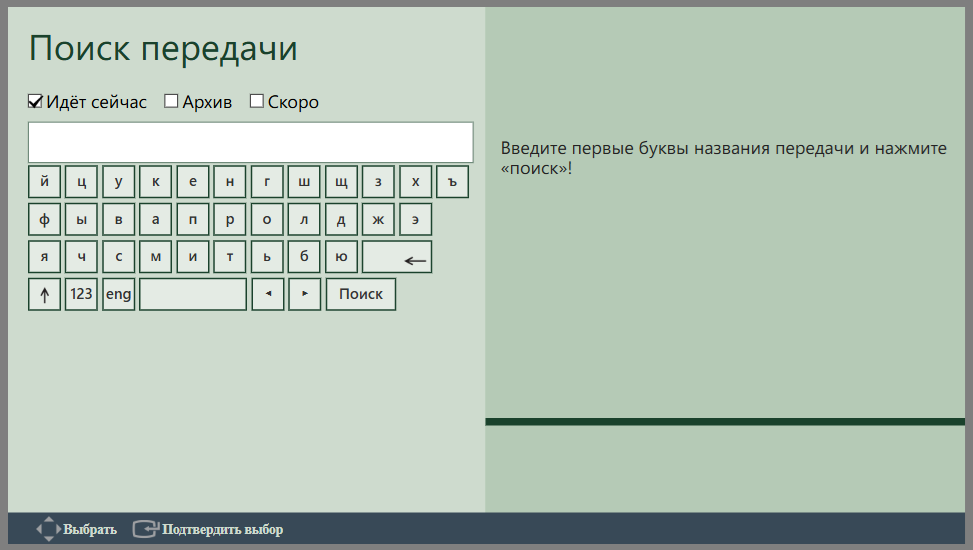Tap the 'й' key

[x=45, y=182]
